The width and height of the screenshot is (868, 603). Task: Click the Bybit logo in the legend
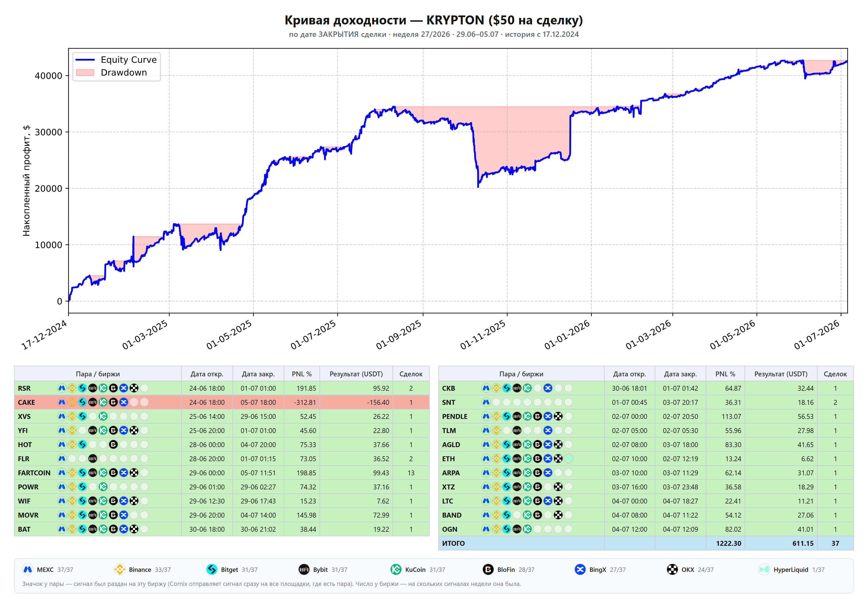point(304,569)
